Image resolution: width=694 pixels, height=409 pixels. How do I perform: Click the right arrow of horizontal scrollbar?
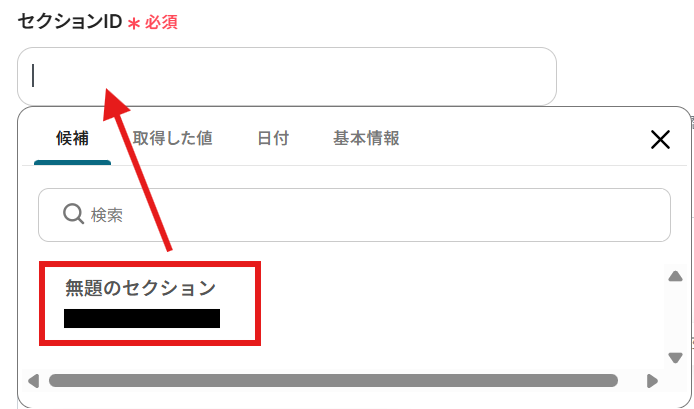click(x=652, y=381)
